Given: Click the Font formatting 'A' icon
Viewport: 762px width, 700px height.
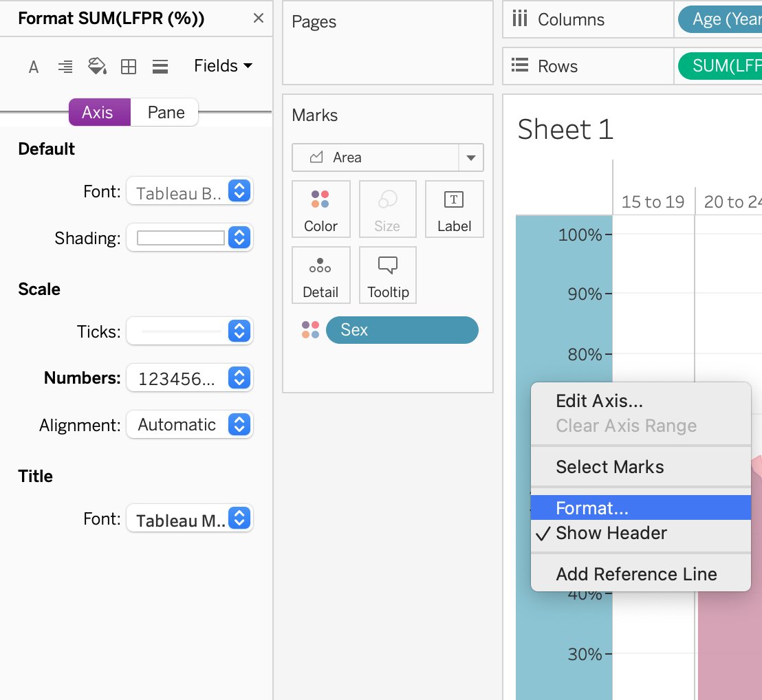Looking at the screenshot, I should [x=33, y=67].
